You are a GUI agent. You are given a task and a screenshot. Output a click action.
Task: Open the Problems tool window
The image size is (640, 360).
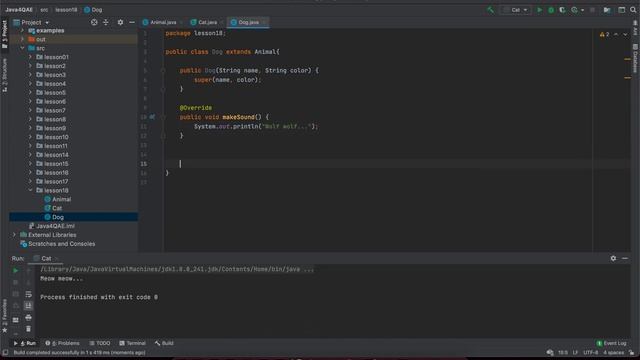tap(62, 343)
